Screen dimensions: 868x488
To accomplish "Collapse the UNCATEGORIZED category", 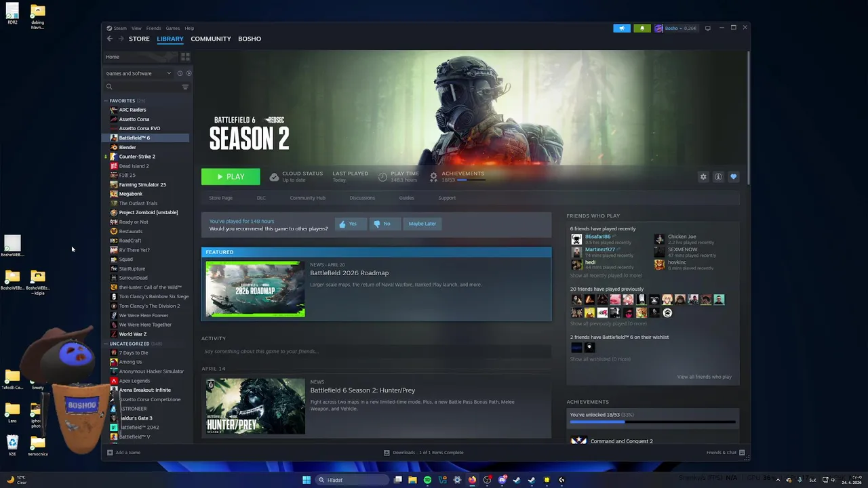I will (x=106, y=344).
